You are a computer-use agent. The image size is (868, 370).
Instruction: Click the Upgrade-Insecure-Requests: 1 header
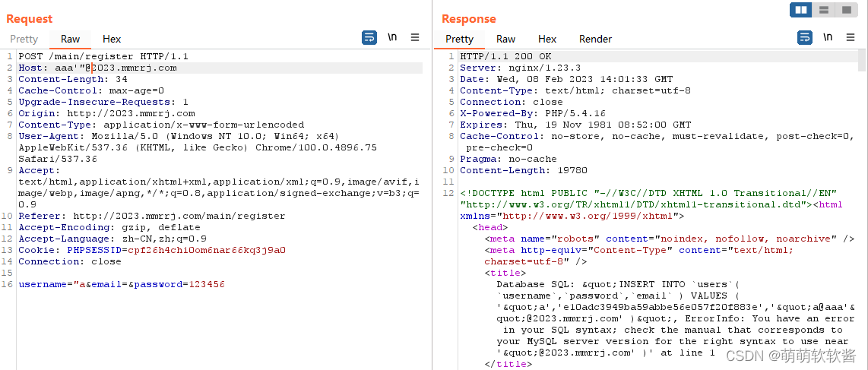coord(103,102)
